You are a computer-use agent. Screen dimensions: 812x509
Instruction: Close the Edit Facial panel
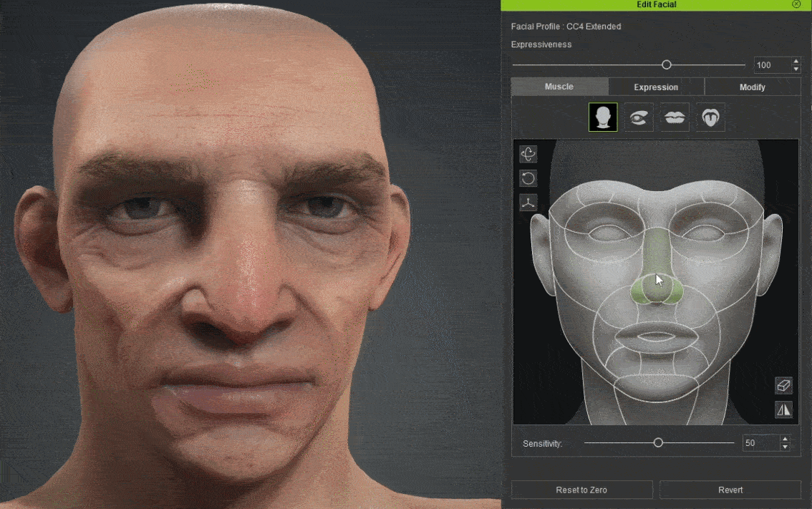(x=796, y=4)
